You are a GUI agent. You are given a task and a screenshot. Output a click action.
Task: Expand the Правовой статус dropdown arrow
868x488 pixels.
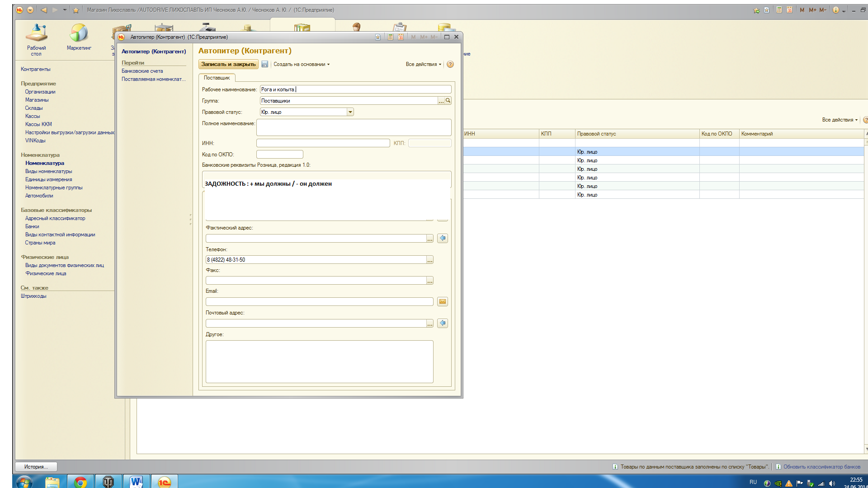click(x=350, y=112)
